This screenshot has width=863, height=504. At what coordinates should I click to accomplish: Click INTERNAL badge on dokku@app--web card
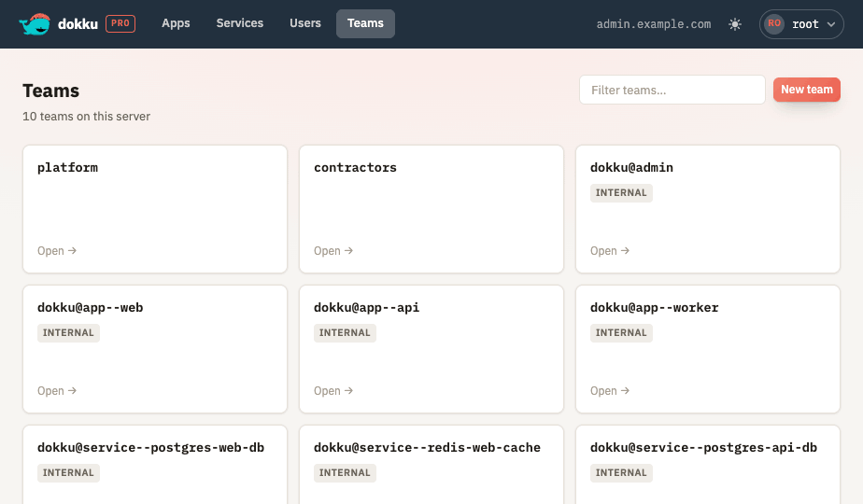click(x=68, y=333)
